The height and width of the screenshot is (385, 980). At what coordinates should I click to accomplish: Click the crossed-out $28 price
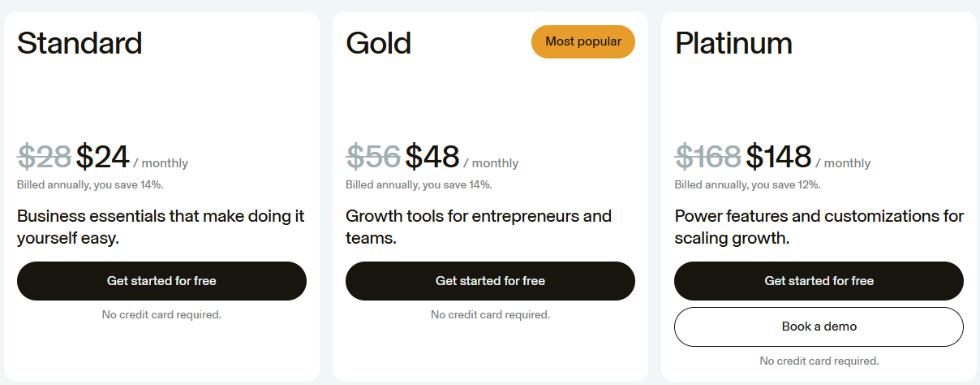pos(44,156)
